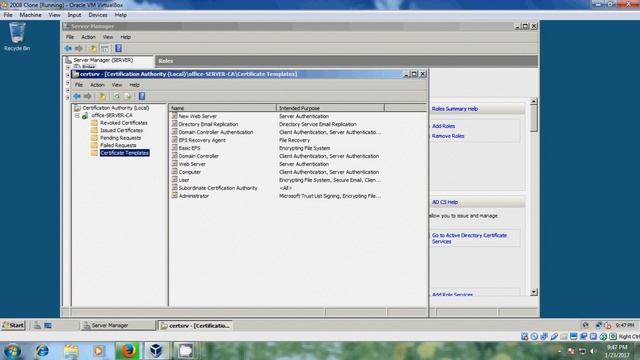Image resolution: width=640 pixels, height=360 pixels.
Task: Click Up one level icon in Server Manager toolbar
Action: [93, 48]
